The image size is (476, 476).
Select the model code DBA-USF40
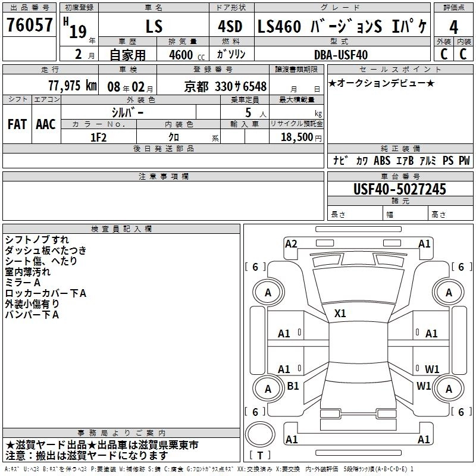point(341,54)
